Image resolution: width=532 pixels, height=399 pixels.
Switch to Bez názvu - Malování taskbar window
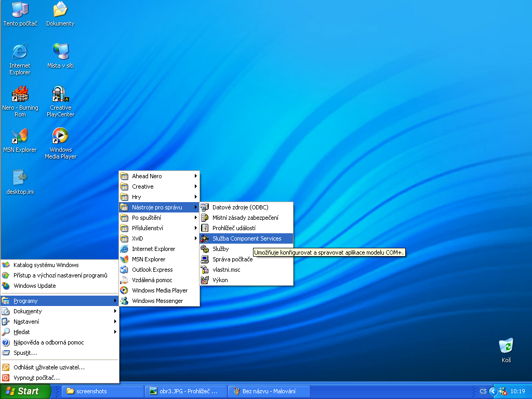269,391
